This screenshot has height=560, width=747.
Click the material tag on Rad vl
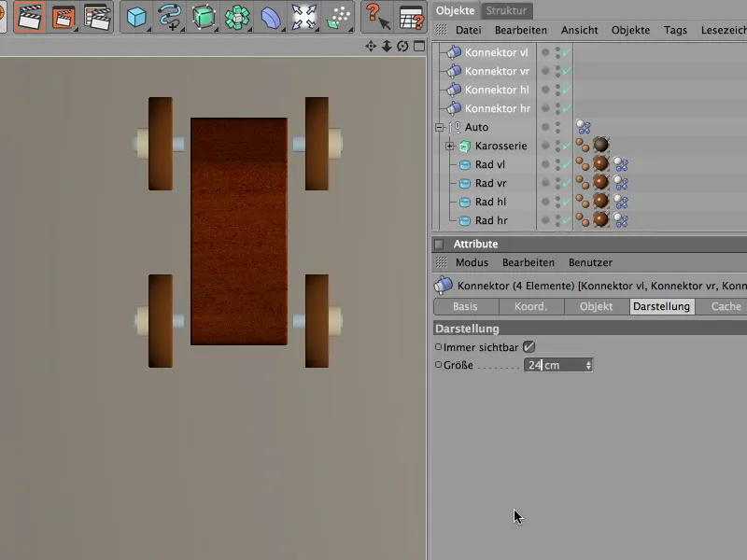[601, 164]
